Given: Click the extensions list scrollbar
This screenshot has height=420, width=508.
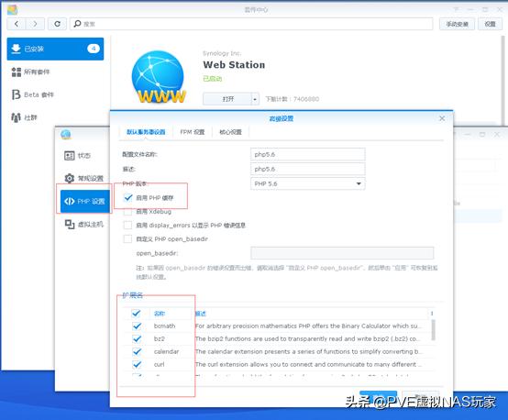Looking at the screenshot, I should tap(433, 330).
